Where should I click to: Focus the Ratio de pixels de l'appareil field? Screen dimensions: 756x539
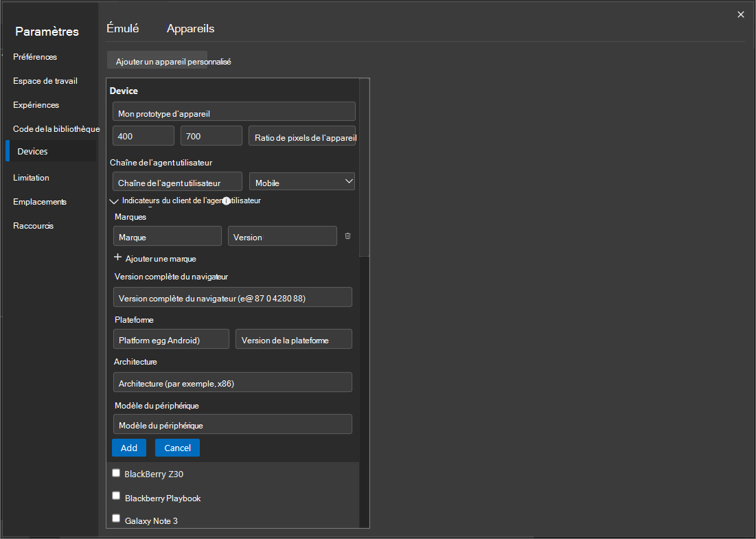pyautogui.click(x=302, y=136)
